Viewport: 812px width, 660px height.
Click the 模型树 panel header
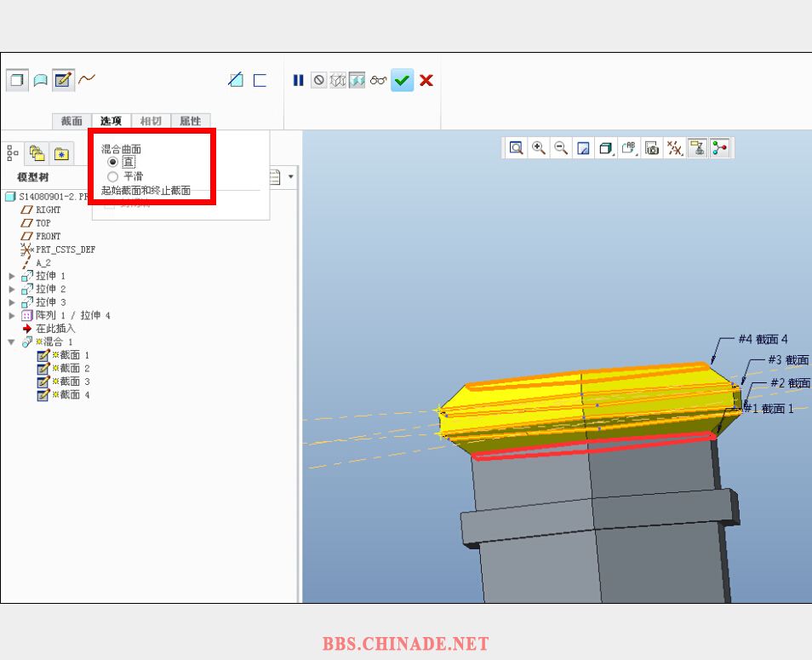[x=33, y=177]
